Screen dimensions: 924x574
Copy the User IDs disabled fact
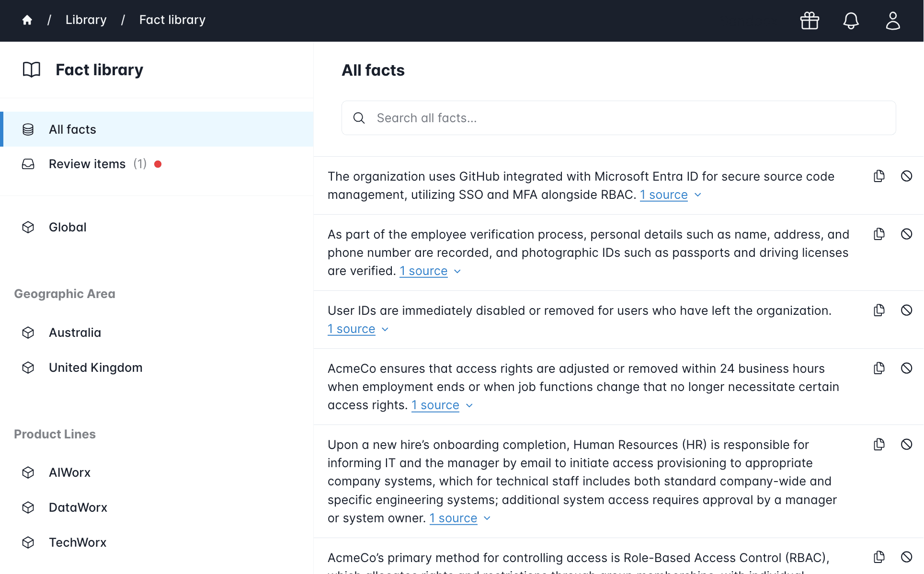tap(879, 310)
